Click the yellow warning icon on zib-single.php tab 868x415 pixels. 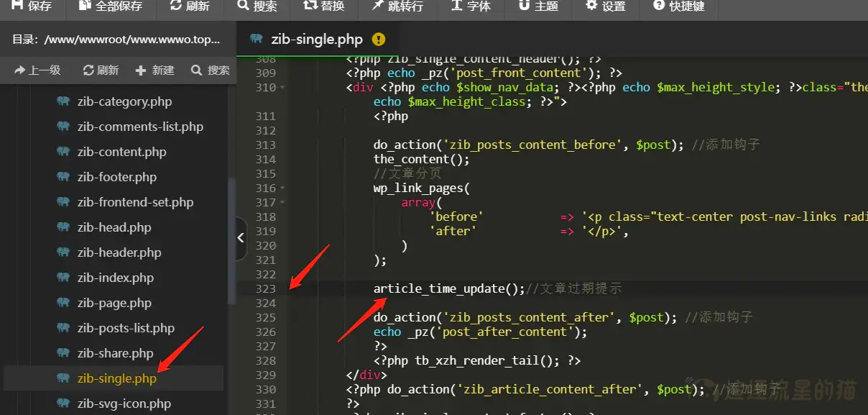coord(379,40)
